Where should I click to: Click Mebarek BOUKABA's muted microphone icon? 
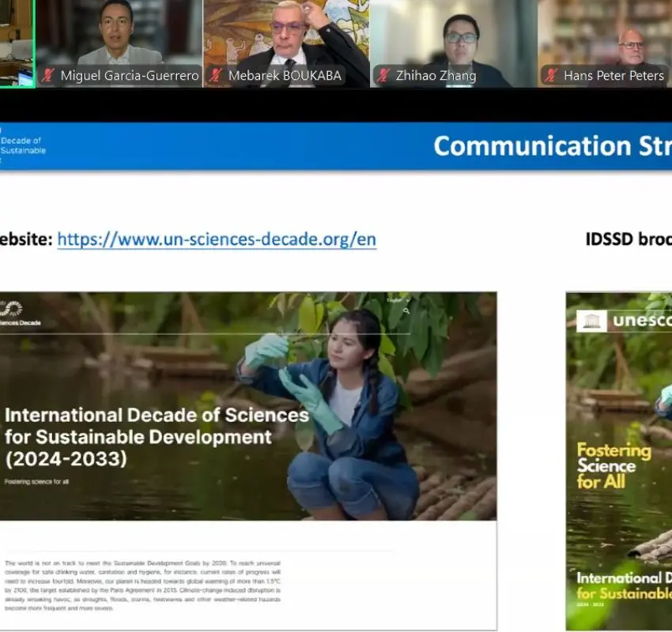pyautogui.click(x=216, y=75)
